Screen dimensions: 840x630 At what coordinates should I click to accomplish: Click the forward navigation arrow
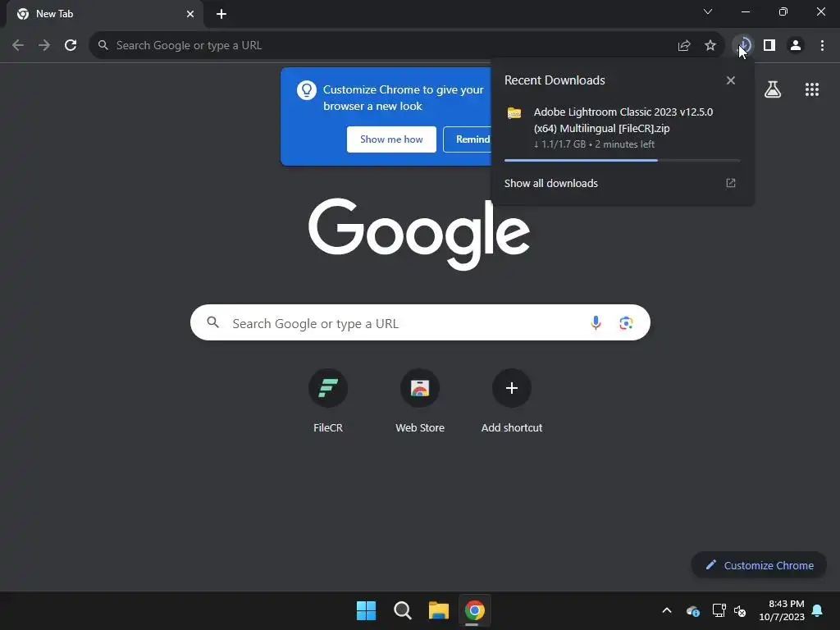coord(44,46)
